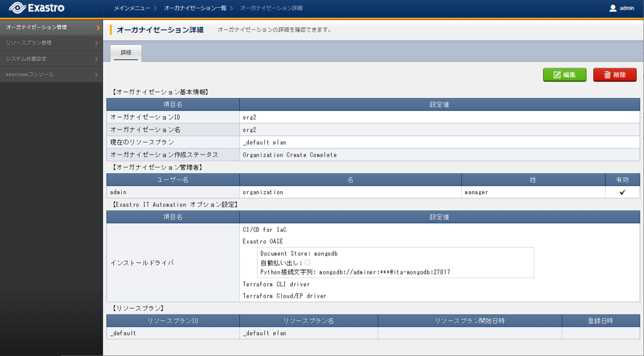The width and height of the screenshot is (644, 356).
Task: Expand the システム状態設定 sidebar arrow
Action: pyautogui.click(x=96, y=59)
